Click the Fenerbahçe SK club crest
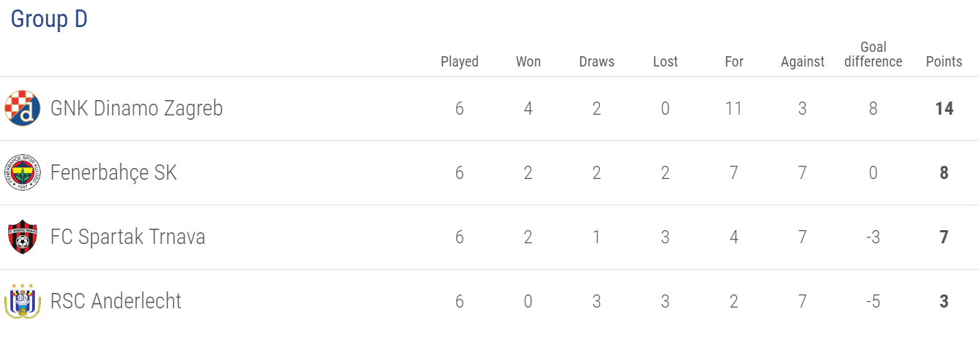 coord(23,173)
